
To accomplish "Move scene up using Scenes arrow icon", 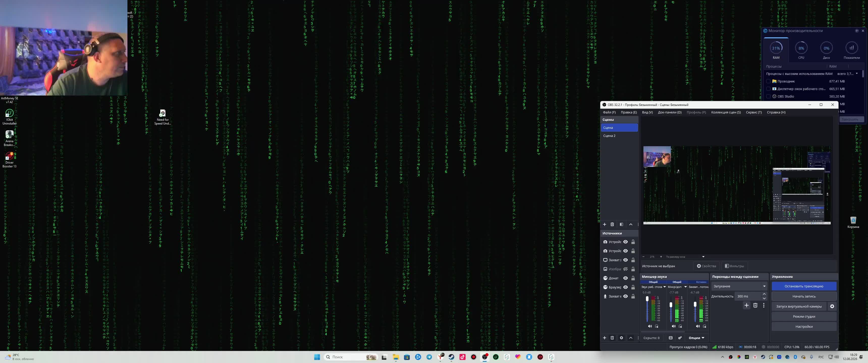I will tap(631, 224).
